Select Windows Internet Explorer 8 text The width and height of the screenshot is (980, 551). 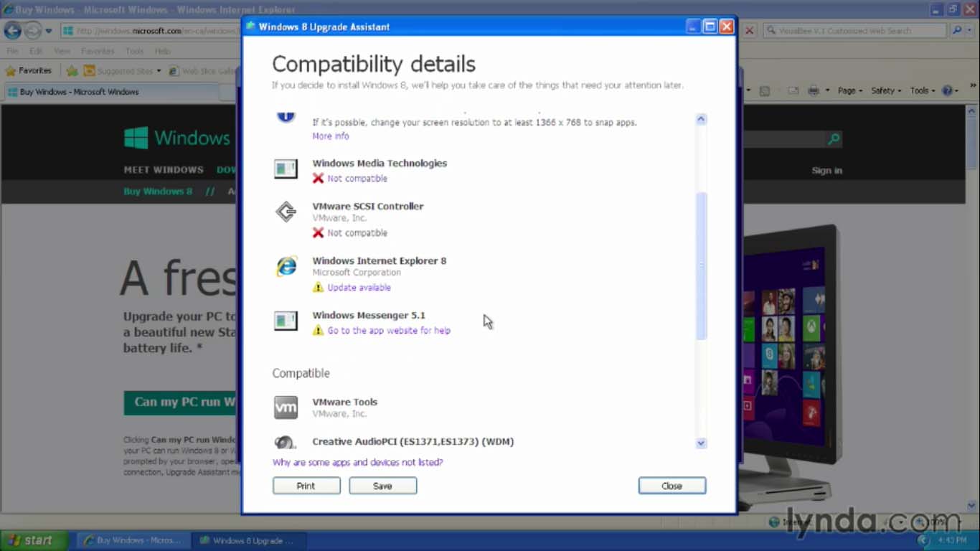click(379, 261)
